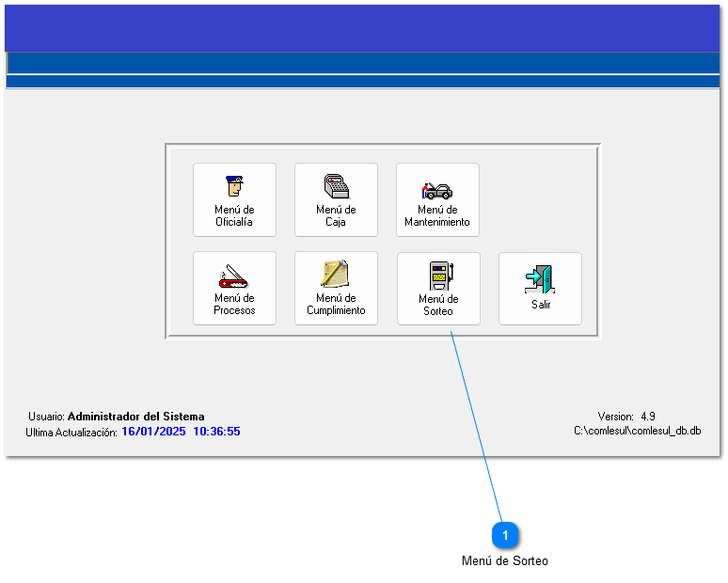
Task: Click the numbered callout marker 1
Action: (x=505, y=535)
